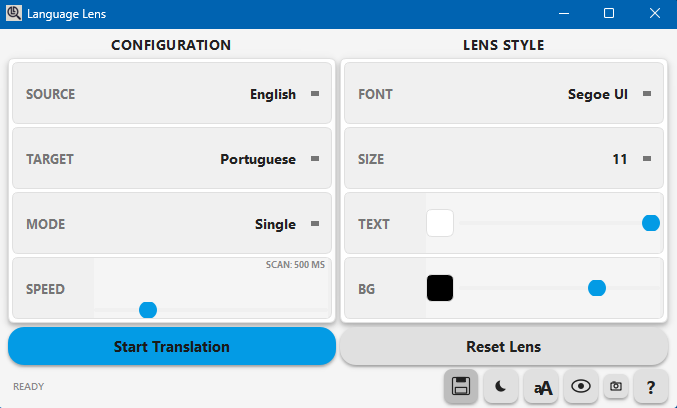The height and width of the screenshot is (408, 677).
Task: Toggle lens visibility with the eye icon
Action: (x=581, y=386)
